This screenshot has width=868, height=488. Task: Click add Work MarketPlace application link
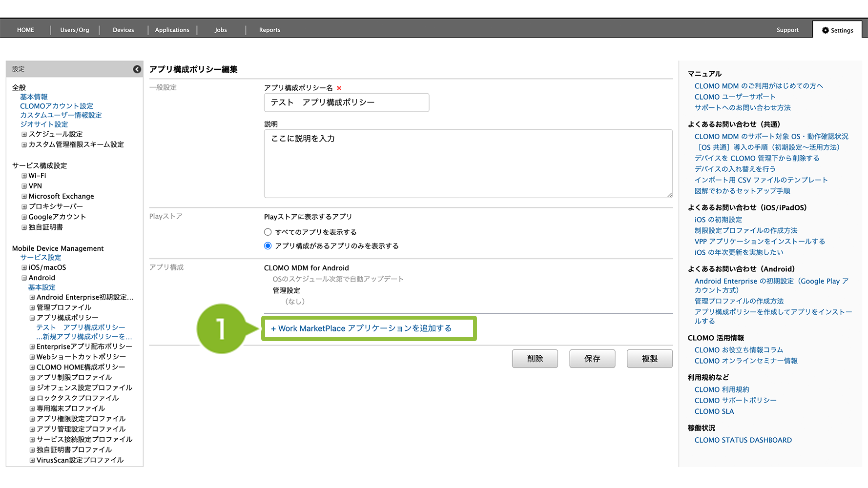click(361, 328)
